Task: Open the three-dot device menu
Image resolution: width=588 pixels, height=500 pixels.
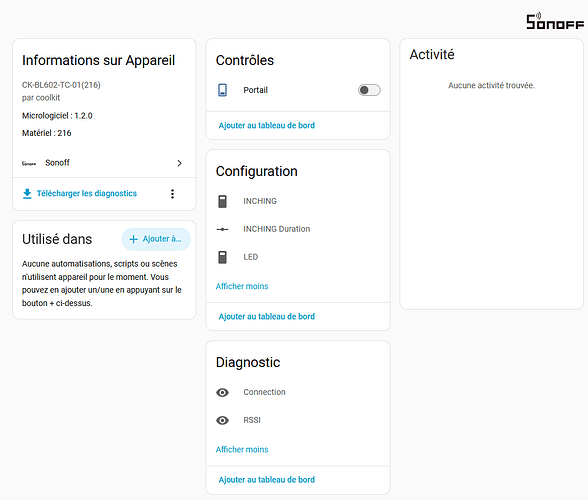Action: pyautogui.click(x=172, y=194)
